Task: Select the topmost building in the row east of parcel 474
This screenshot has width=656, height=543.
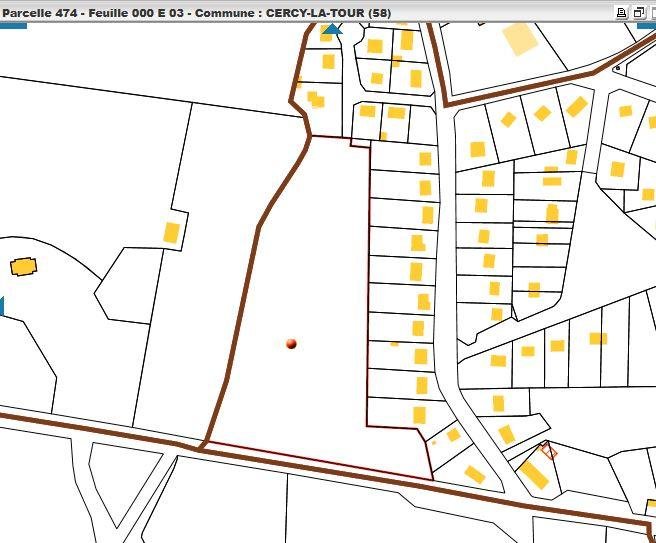Action: coord(425,158)
